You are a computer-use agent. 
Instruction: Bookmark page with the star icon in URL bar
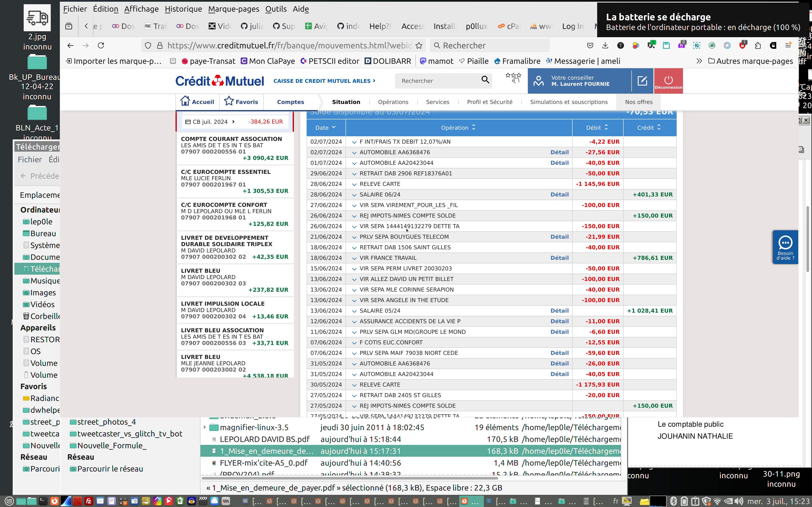coord(419,46)
